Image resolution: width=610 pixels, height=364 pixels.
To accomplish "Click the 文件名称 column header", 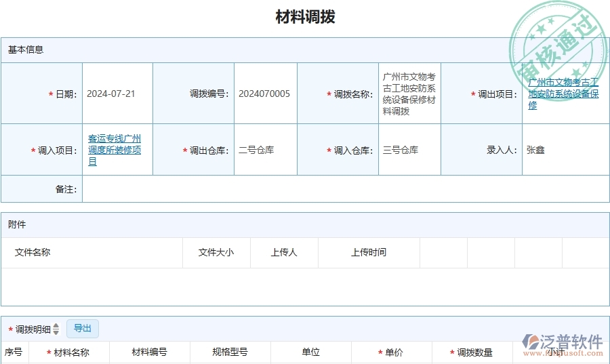I will click(33, 252).
